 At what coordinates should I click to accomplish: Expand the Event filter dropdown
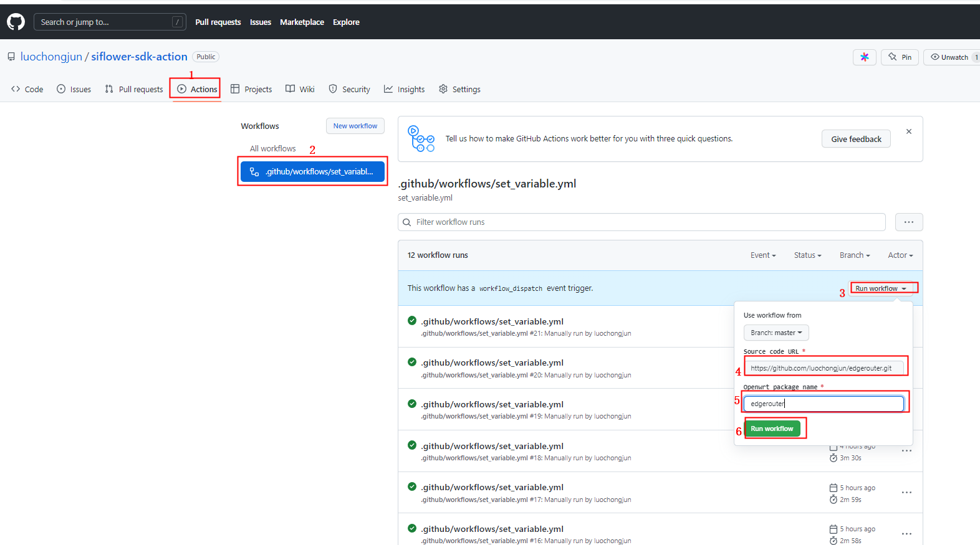coord(763,255)
